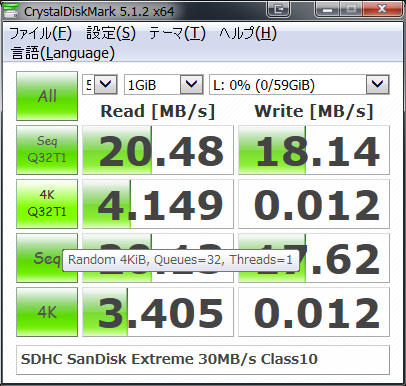The width and height of the screenshot is (406, 386).
Task: Start the bottom 4K benchmark
Action: click(47, 312)
